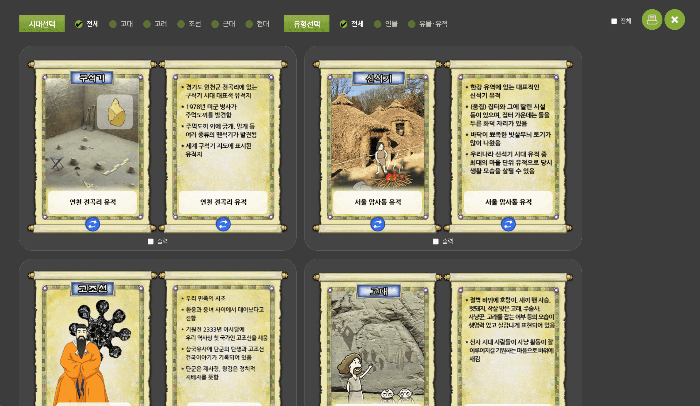This screenshot has height=406, width=700.
Task: Click the 유형선택 green label
Action: (x=307, y=24)
